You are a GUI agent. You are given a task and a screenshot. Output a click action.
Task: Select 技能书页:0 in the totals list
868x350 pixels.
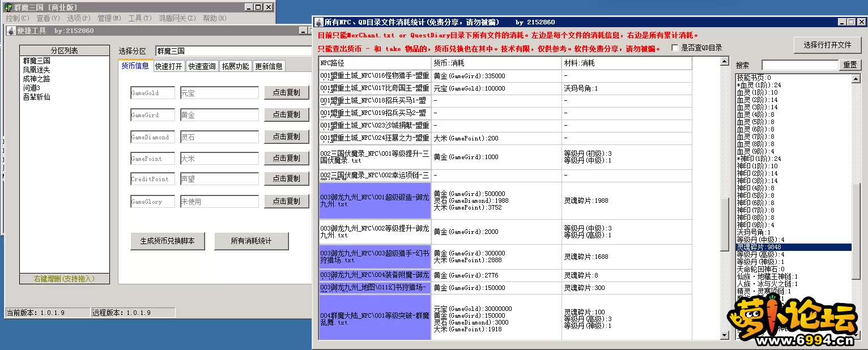click(793, 78)
